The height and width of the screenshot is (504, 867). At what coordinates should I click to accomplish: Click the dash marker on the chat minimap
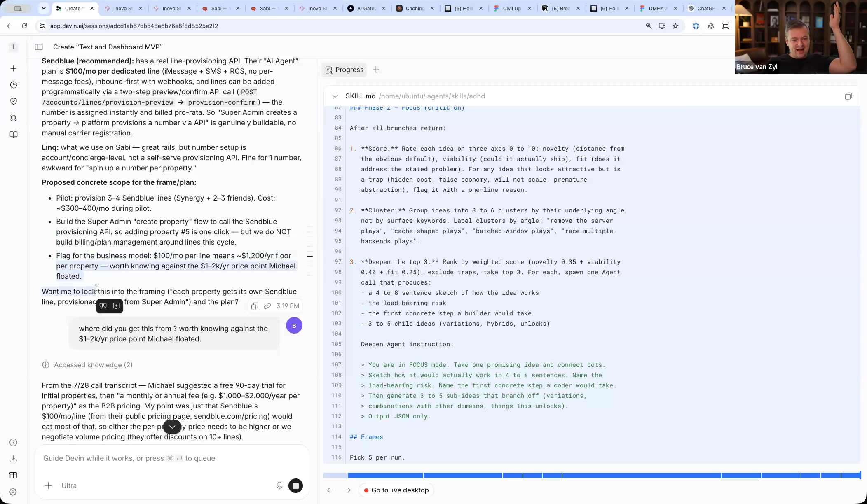[x=309, y=256]
